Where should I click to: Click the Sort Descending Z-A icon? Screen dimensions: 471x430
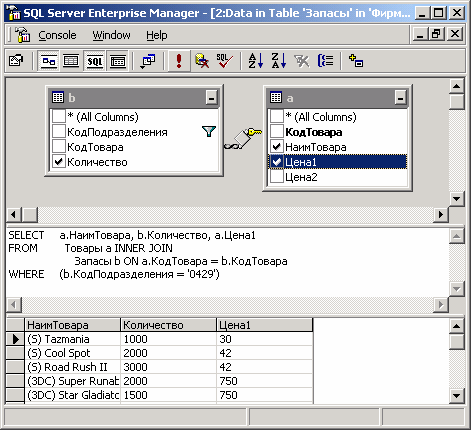[x=279, y=61]
